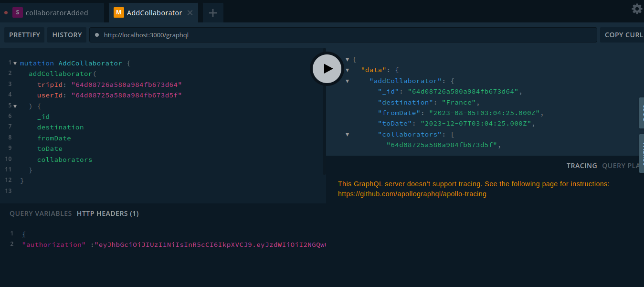This screenshot has height=287, width=644.
Task: Copy the request with COPY CURL
Action: [x=623, y=35]
